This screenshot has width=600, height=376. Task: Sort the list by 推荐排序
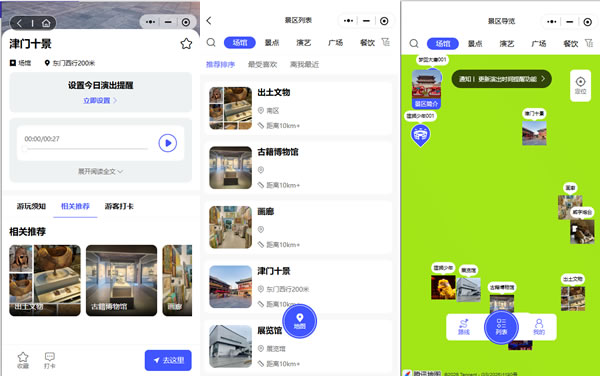220,64
